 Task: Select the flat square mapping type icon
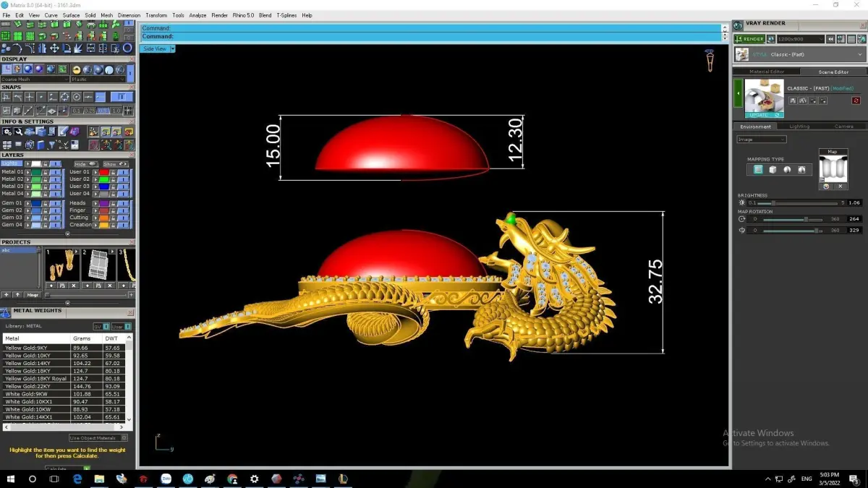tap(759, 169)
